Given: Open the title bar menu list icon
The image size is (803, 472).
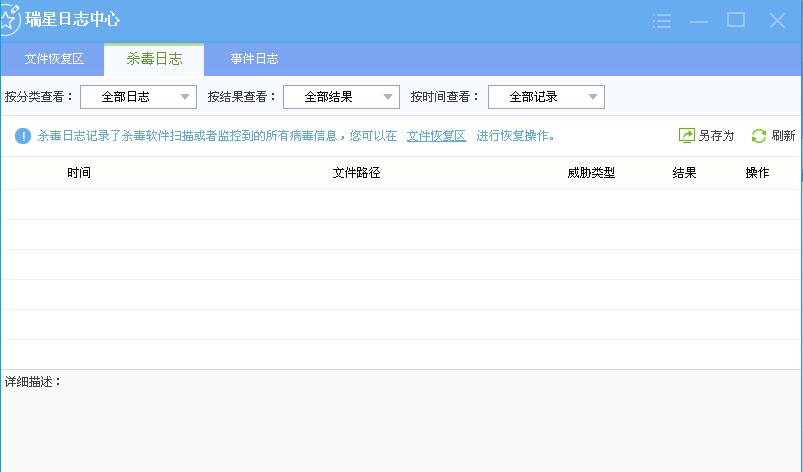Looking at the screenshot, I should pyautogui.click(x=662, y=20).
